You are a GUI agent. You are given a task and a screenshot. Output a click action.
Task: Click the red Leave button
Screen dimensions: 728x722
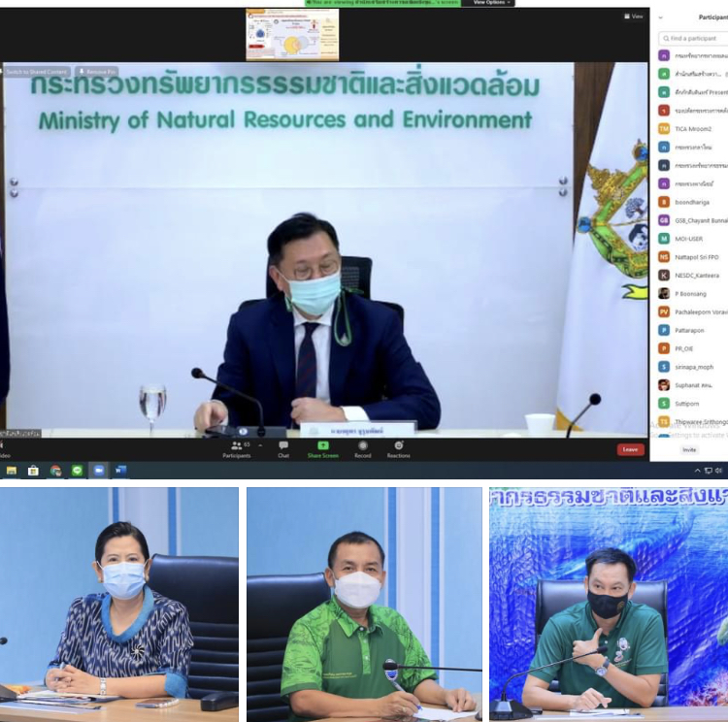(x=630, y=449)
